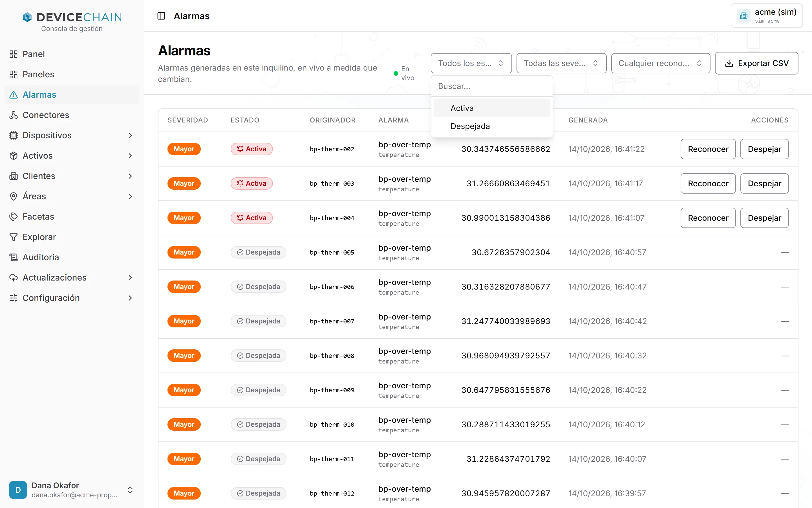Export alarms with Exportar CSV
The width and height of the screenshot is (812, 508).
point(756,63)
